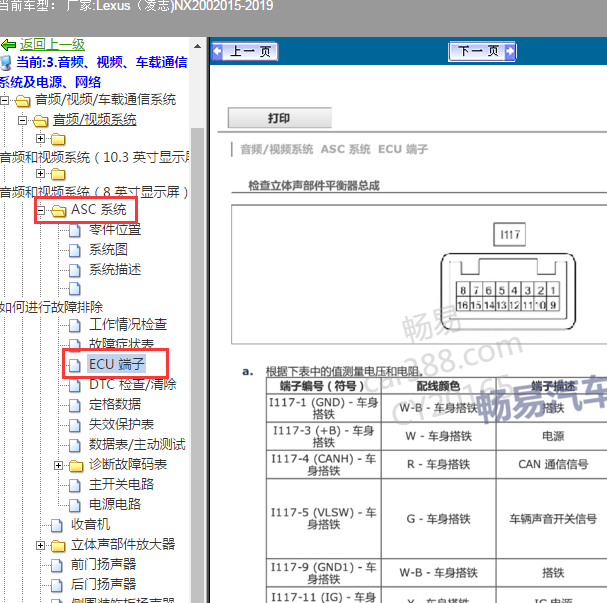
Task: Click the page icon beside 后门扬声器
Action: (x=57, y=585)
